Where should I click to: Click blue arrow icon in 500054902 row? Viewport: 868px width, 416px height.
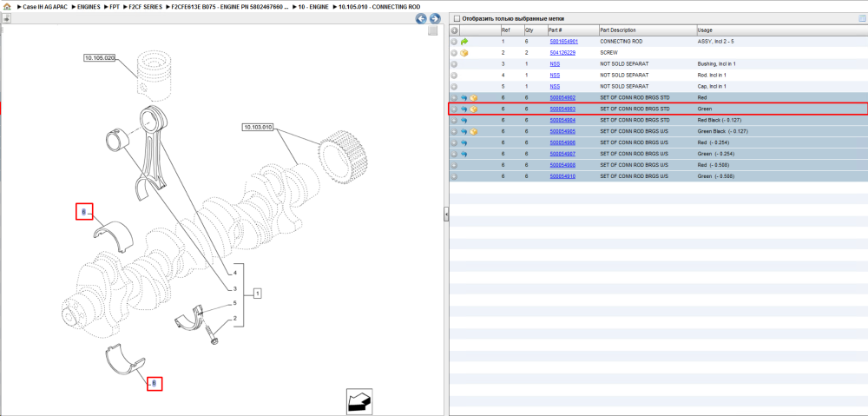click(x=464, y=97)
